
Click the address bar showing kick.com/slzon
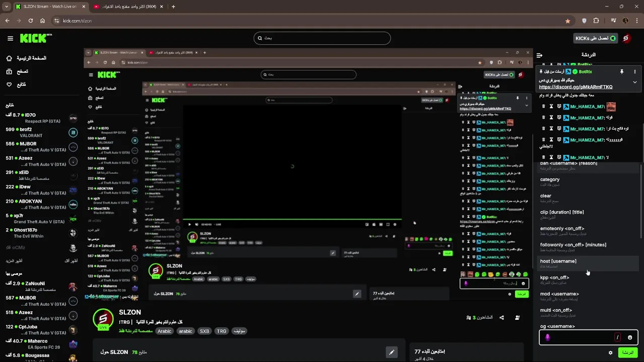point(312,21)
